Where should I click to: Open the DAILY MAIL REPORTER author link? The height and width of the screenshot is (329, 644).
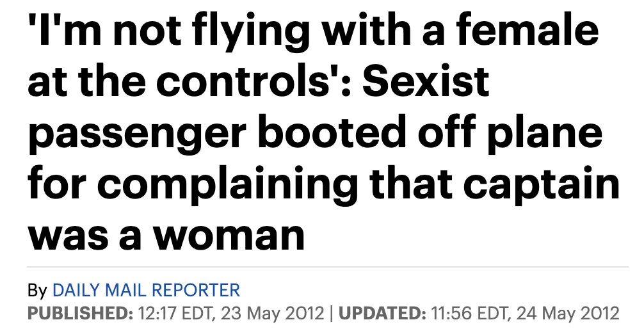tap(146, 290)
